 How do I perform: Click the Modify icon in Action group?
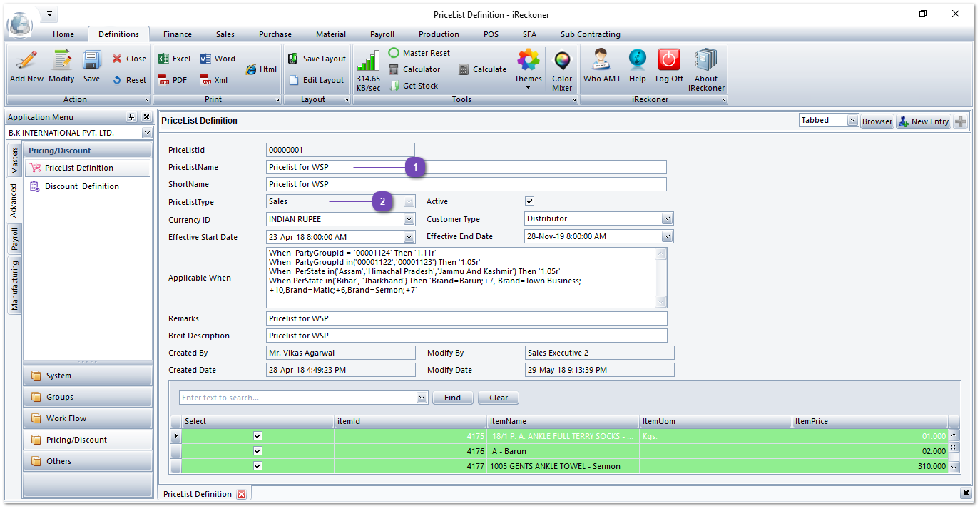coord(61,66)
